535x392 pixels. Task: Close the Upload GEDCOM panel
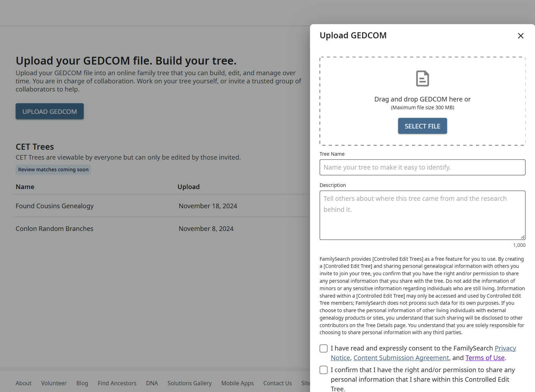point(520,36)
